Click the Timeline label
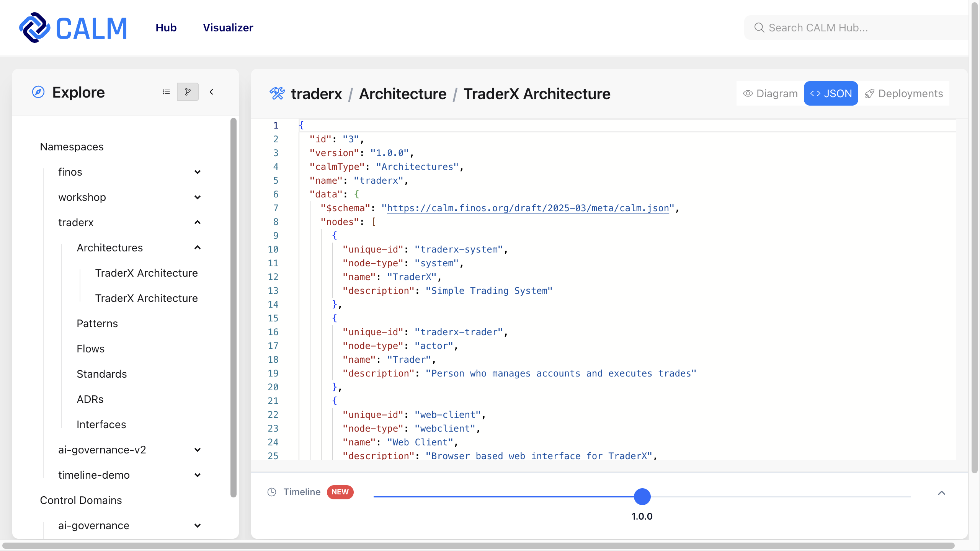 coord(302,492)
